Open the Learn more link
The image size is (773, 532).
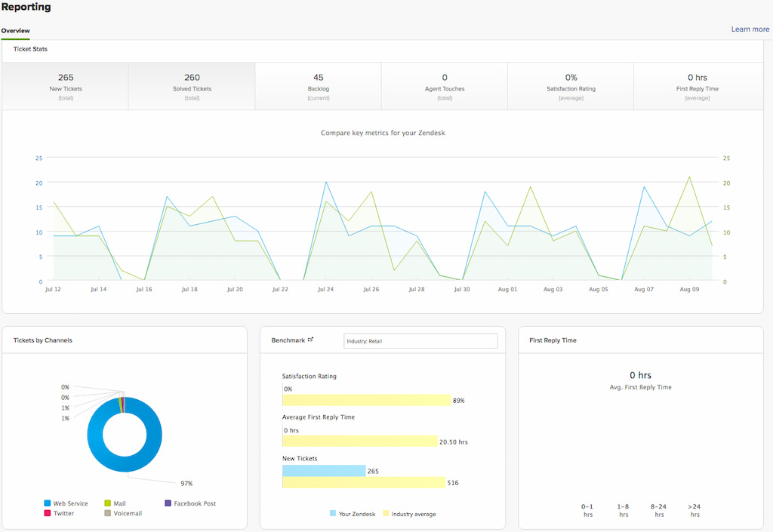(x=750, y=29)
